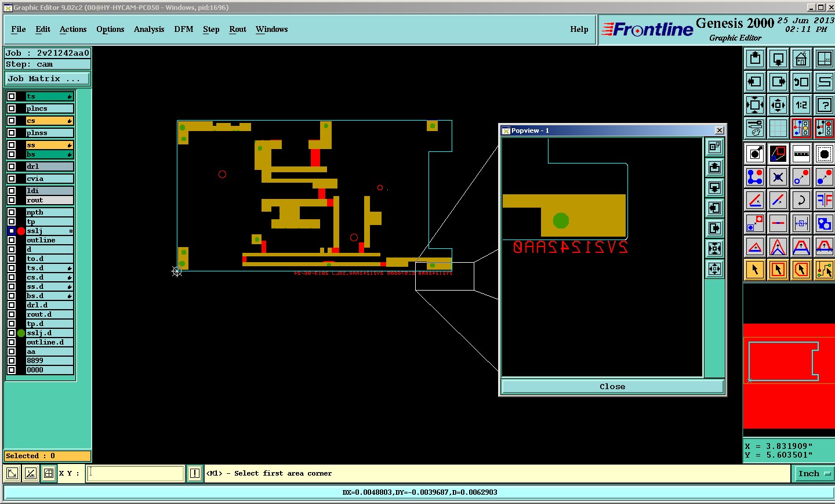Select the cvia layer name
Image resolution: width=835 pixels, height=504 pixels.
[49, 179]
